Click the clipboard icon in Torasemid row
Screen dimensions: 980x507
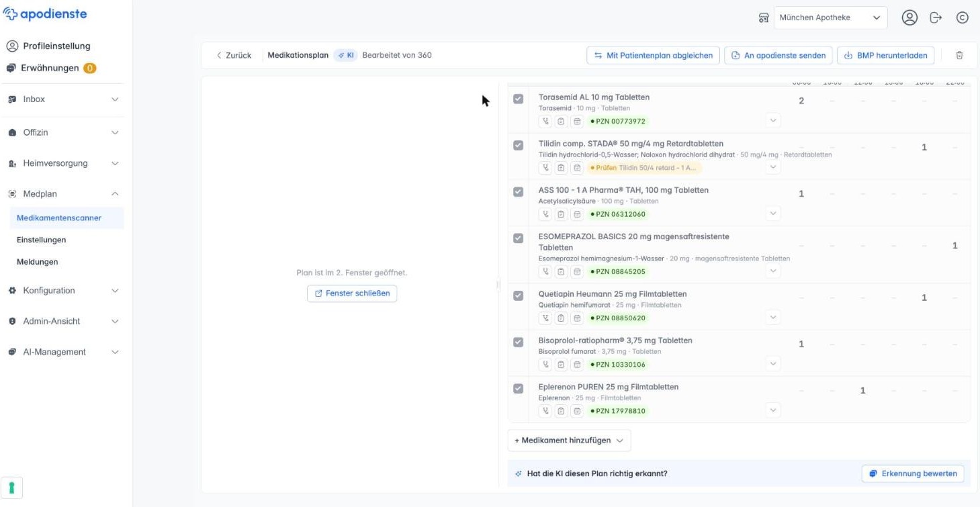(x=561, y=122)
